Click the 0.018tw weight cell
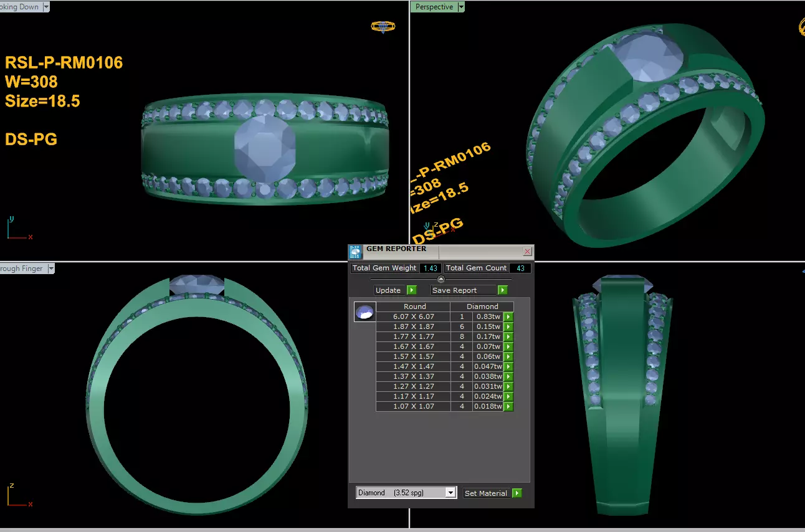Viewport: 805px width, 532px height. click(488, 406)
